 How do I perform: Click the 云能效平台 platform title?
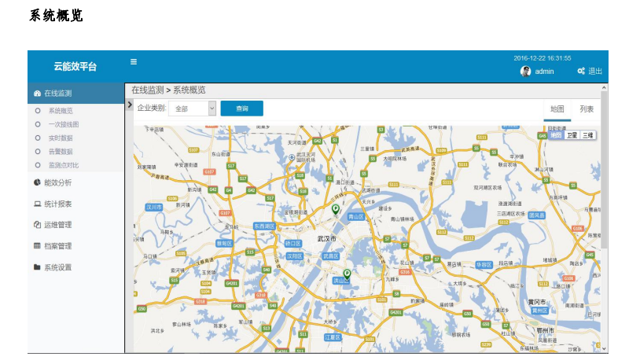tap(75, 67)
